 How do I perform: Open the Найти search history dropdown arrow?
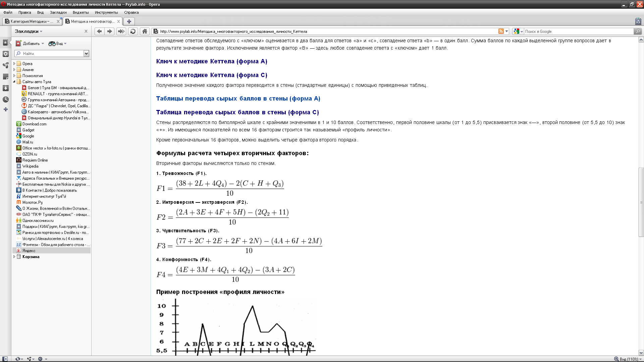(x=86, y=54)
